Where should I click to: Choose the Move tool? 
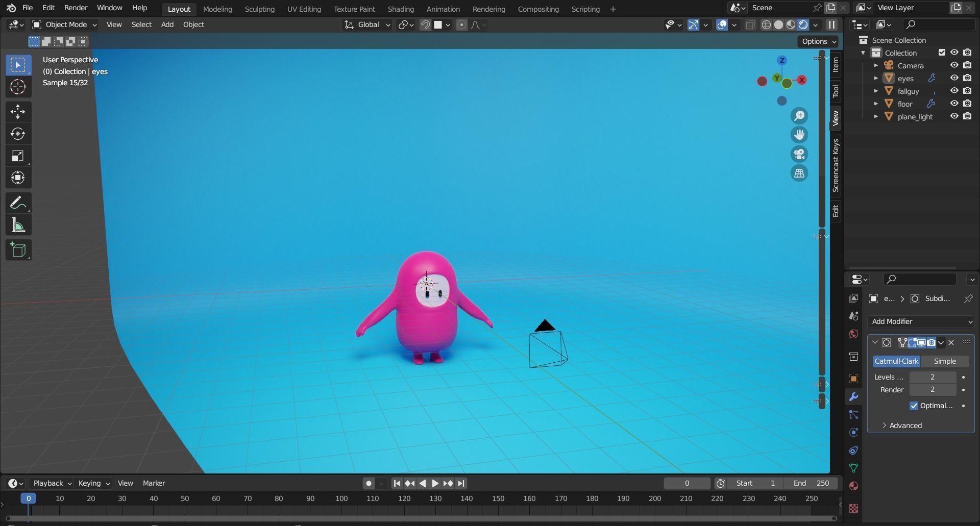(x=18, y=112)
